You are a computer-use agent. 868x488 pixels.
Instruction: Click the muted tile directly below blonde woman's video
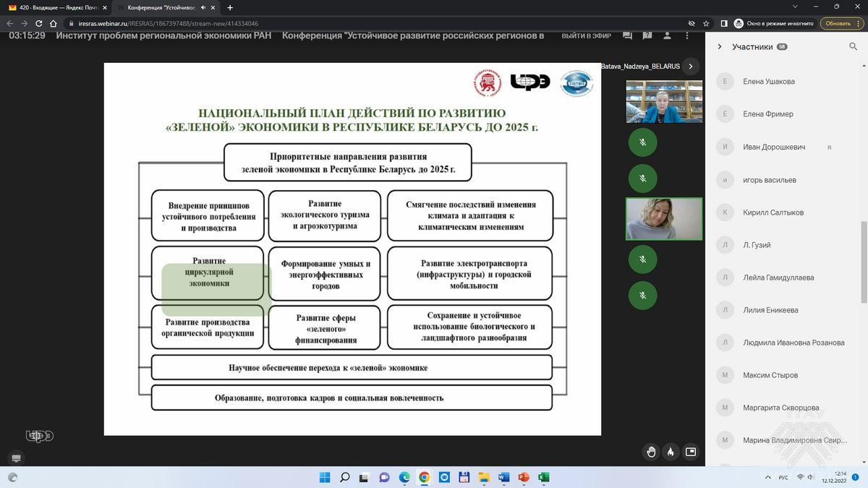(x=642, y=259)
